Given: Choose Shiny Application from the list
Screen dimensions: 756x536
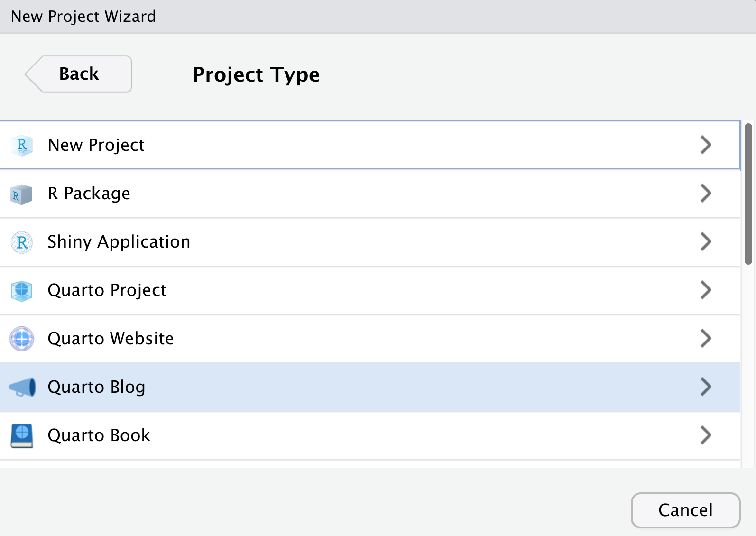Looking at the screenshot, I should [119, 242].
